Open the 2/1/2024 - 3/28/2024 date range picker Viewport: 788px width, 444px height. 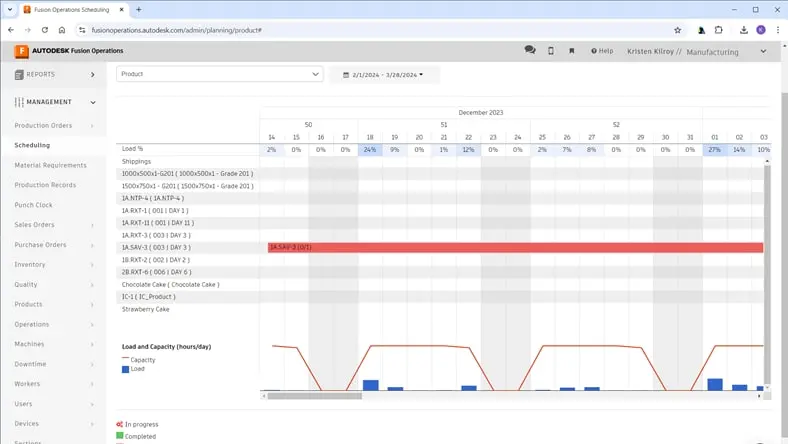(x=384, y=75)
